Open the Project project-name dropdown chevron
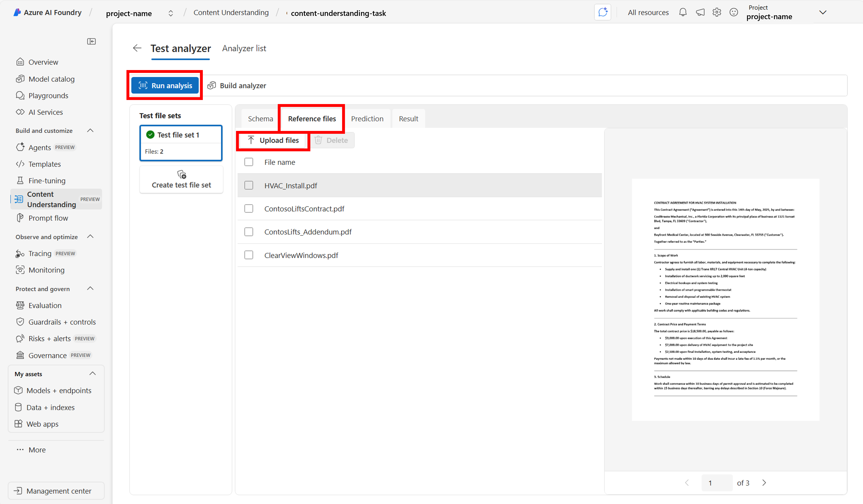The image size is (863, 504). [x=823, y=13]
